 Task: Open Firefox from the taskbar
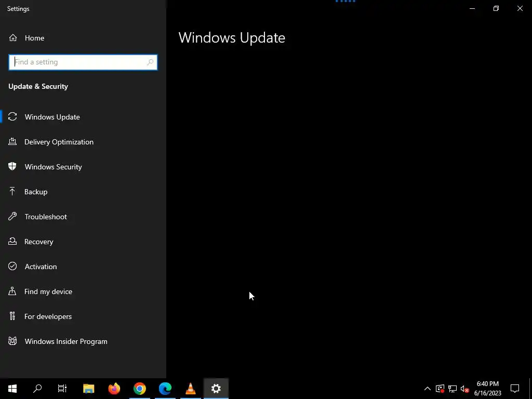click(x=114, y=389)
